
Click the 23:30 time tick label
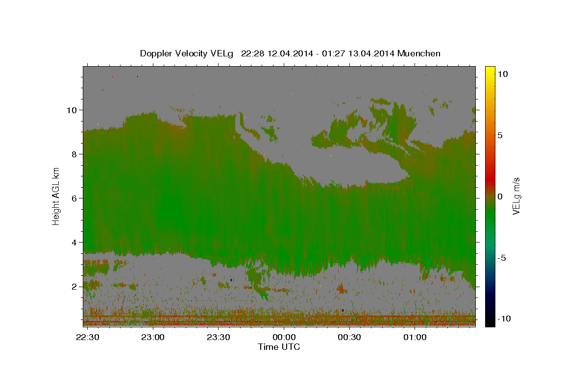pos(219,337)
